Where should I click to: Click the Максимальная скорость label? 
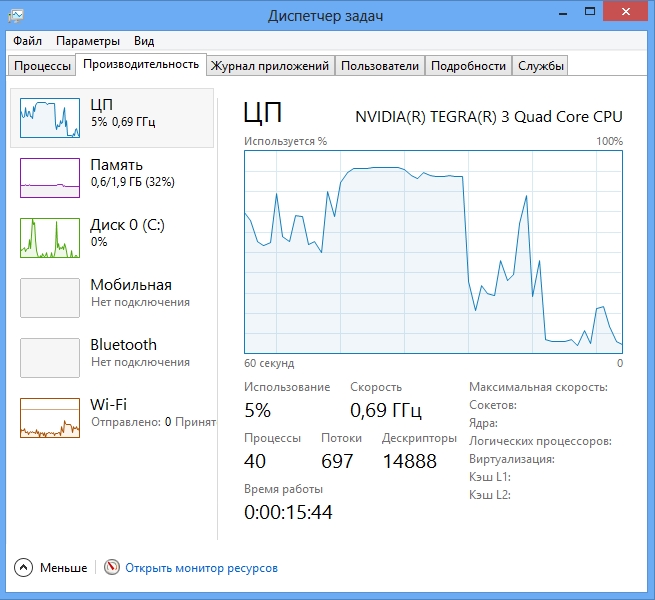click(x=538, y=387)
